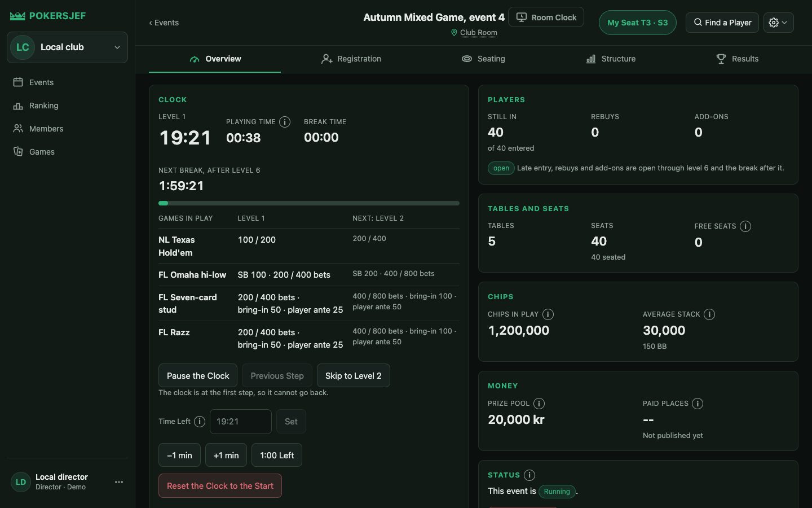
Task: Open Find a Player search
Action: coord(722,23)
